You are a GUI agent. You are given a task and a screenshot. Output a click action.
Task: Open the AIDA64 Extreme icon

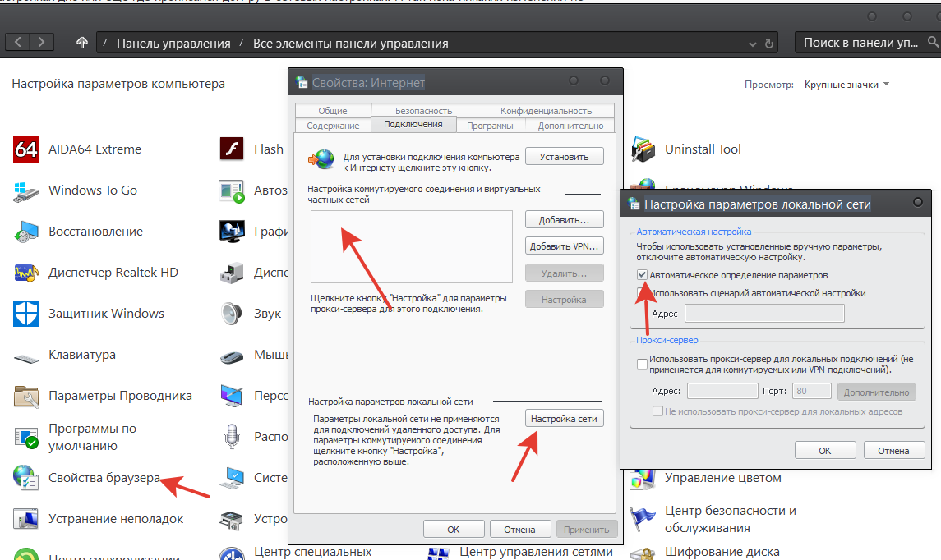pos(26,149)
